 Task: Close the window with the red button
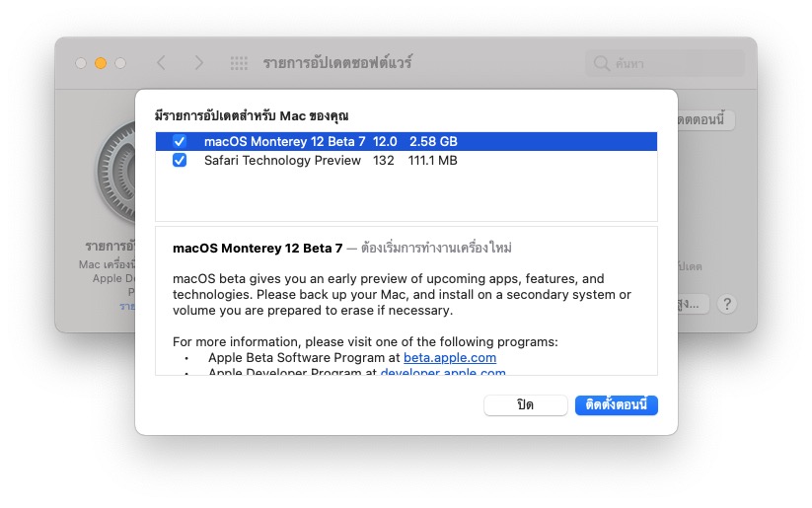tap(81, 63)
